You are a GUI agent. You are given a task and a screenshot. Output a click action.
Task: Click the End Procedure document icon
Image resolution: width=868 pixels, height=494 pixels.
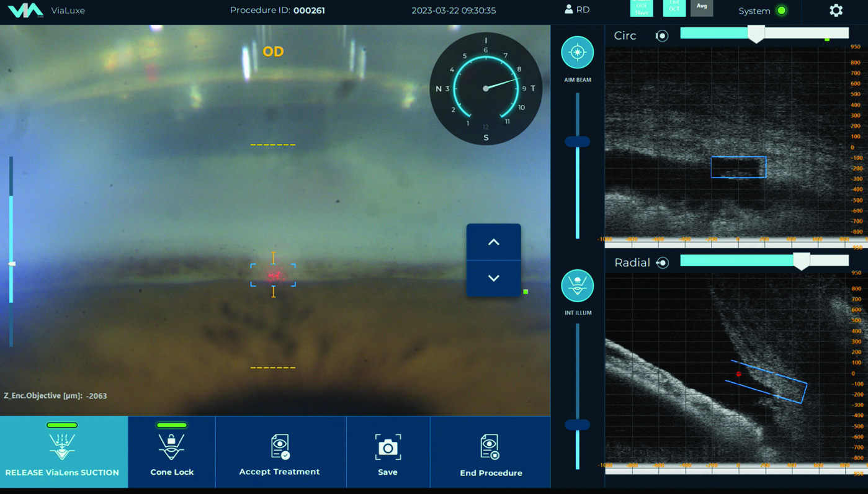pos(490,447)
